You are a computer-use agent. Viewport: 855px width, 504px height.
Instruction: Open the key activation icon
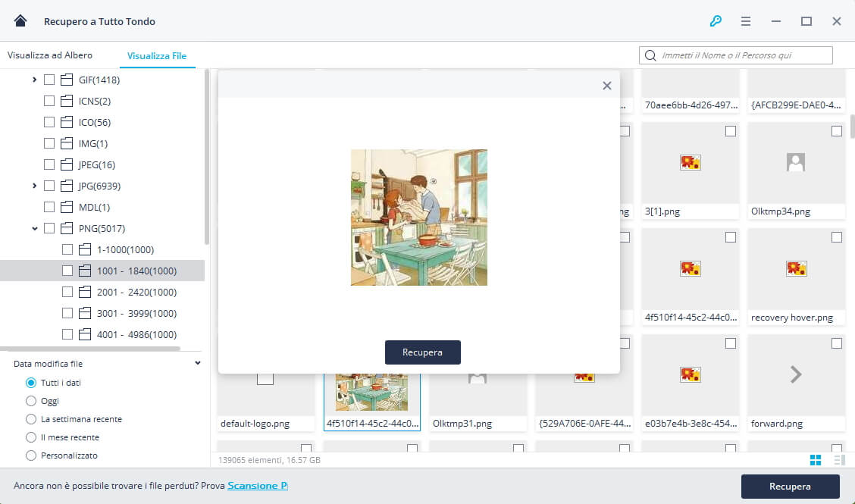coord(716,21)
